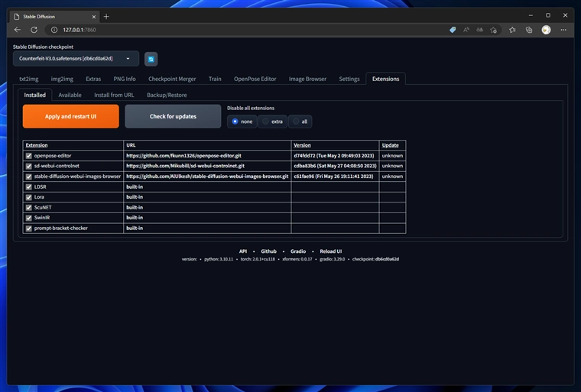The image size is (581, 392).
Task: Click the browser profile avatar
Action: pyautogui.click(x=546, y=30)
